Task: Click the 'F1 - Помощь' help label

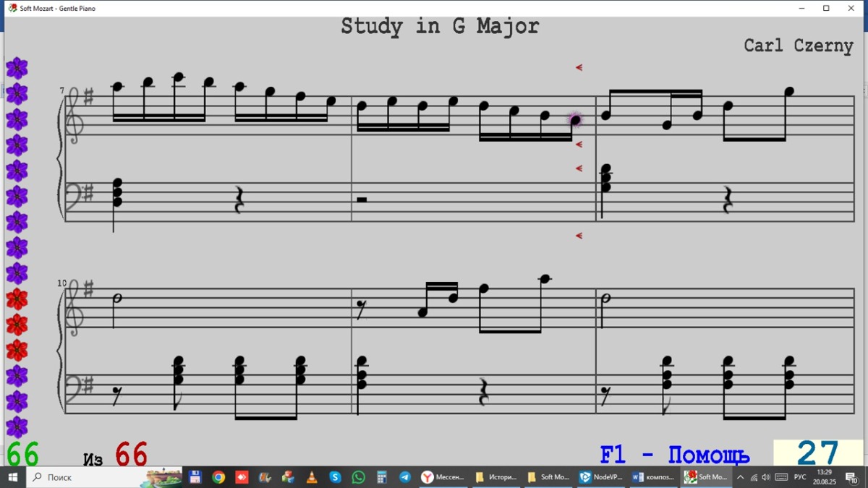Action: pos(674,455)
